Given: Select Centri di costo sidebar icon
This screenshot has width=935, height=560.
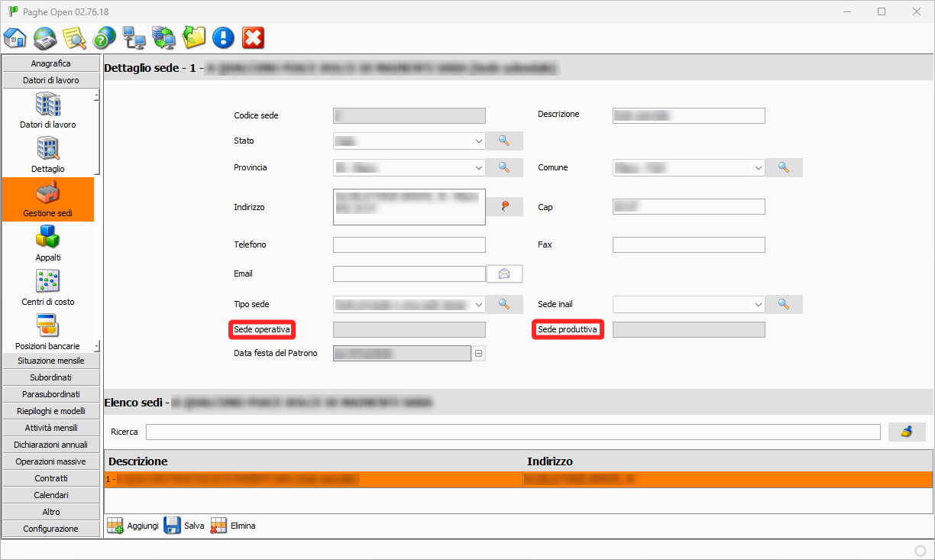Looking at the screenshot, I should pos(48,286).
